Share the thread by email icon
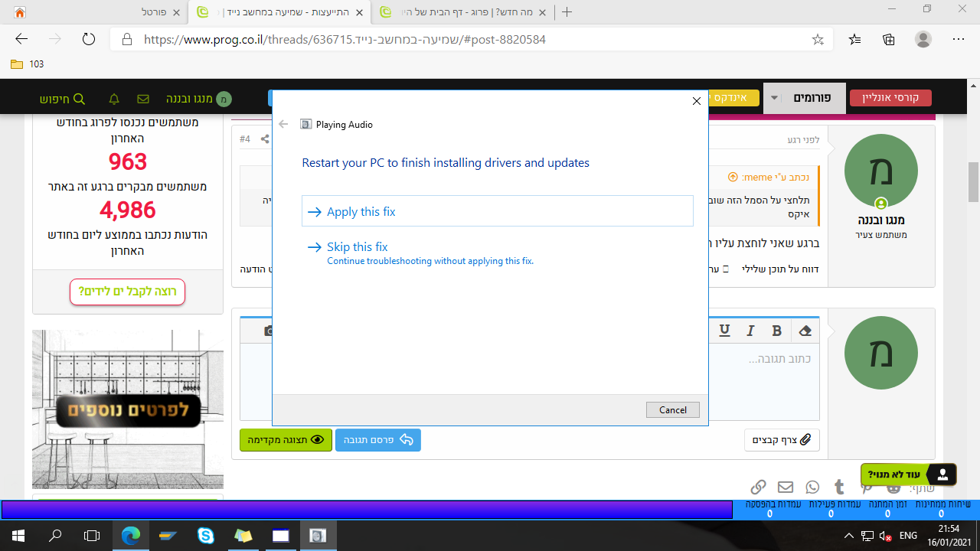Image resolution: width=980 pixels, height=551 pixels. click(786, 487)
